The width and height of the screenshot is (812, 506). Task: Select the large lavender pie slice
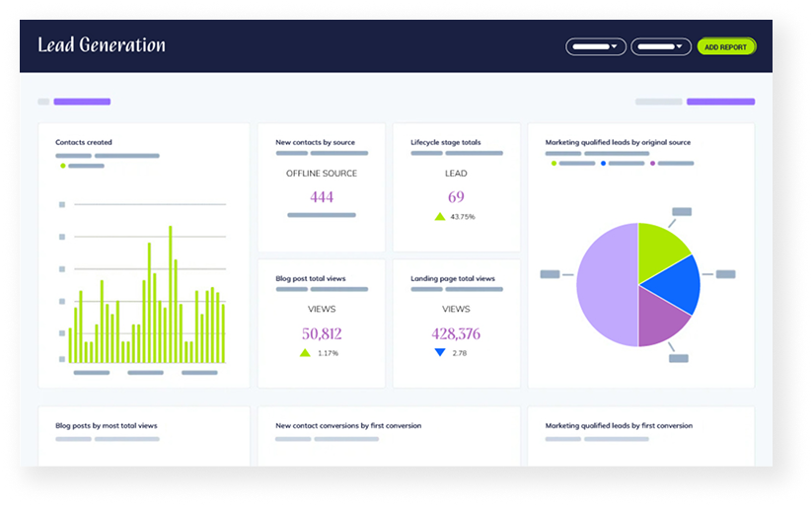tap(606, 285)
